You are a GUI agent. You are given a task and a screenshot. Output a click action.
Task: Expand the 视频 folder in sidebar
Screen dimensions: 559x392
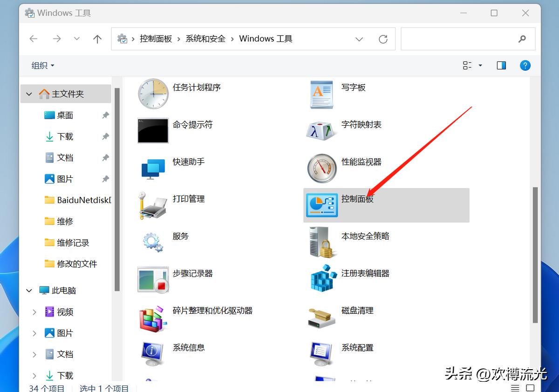(35, 312)
